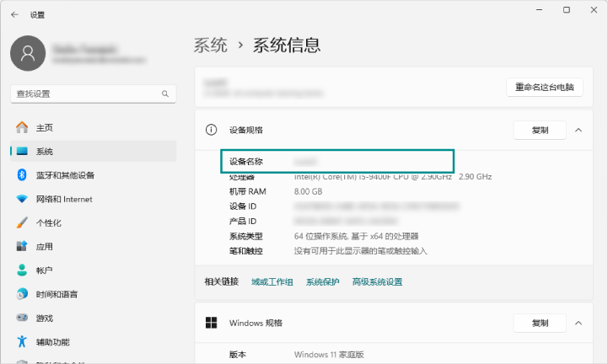打开时间和语言图标
This screenshot has width=608, height=364.
point(22,294)
